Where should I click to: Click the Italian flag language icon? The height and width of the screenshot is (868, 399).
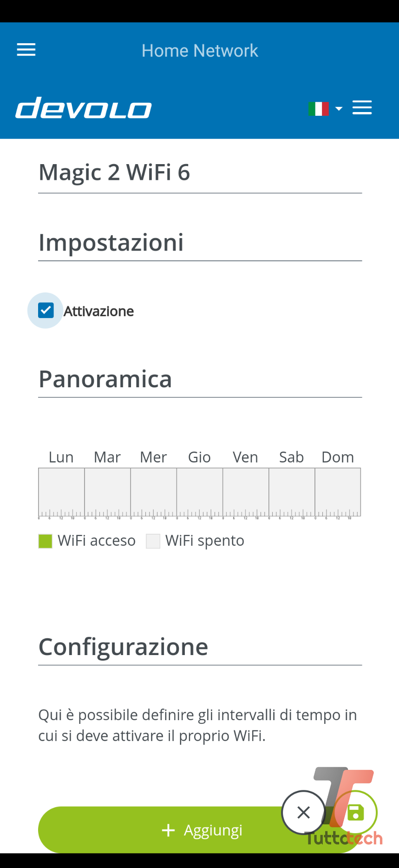tap(318, 109)
